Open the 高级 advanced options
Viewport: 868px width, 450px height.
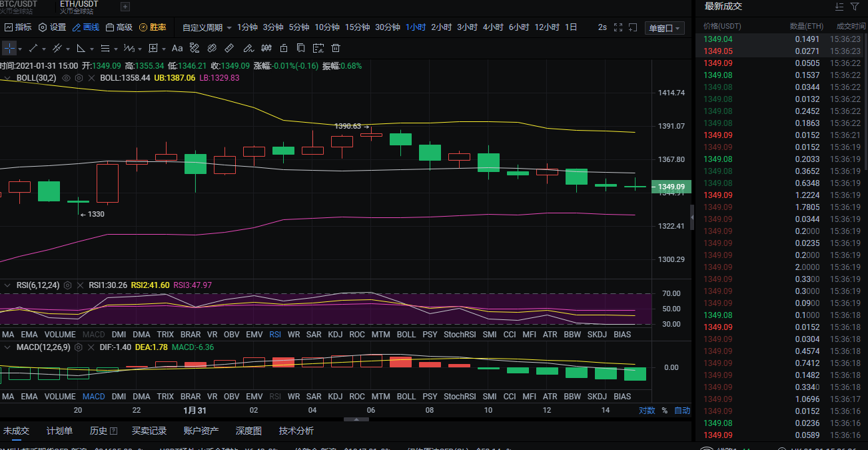click(119, 27)
